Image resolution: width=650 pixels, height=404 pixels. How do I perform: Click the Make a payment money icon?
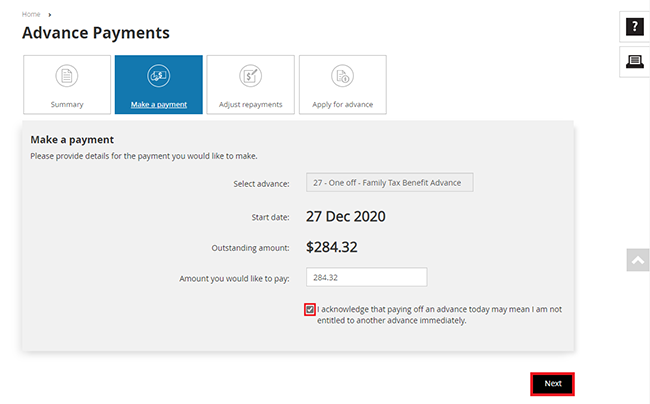(x=158, y=76)
